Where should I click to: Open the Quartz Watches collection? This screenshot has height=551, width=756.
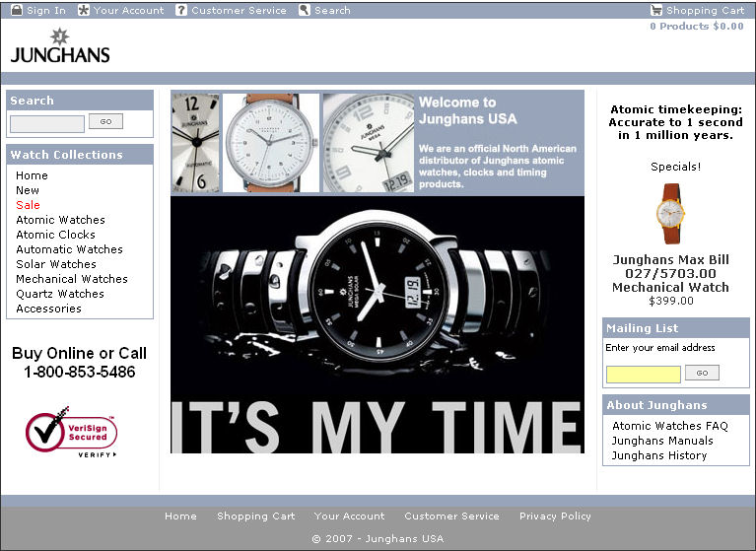pos(60,294)
